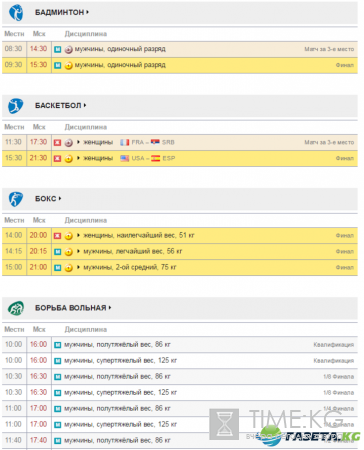Open the БАСКЕТБОЛ section link
This screenshot has height=450, width=364.
(x=58, y=106)
